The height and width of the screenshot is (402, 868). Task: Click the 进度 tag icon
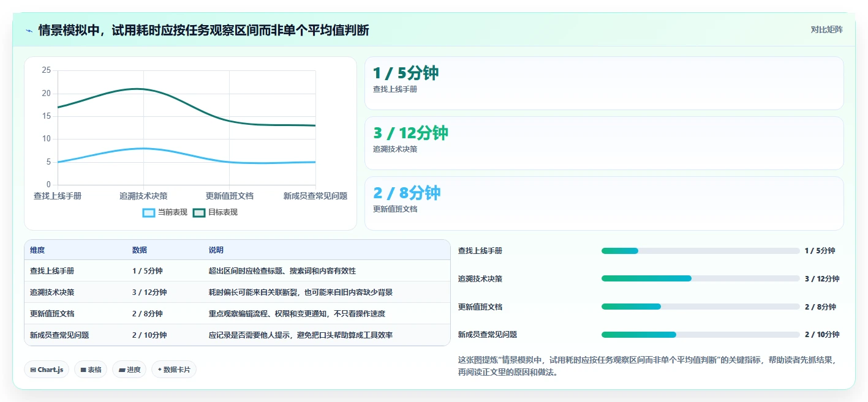point(122,370)
